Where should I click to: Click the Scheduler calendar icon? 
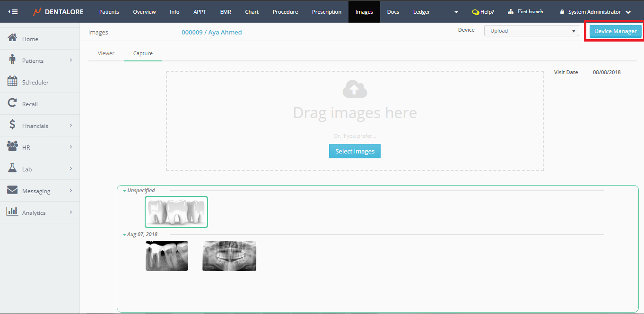[x=12, y=81]
